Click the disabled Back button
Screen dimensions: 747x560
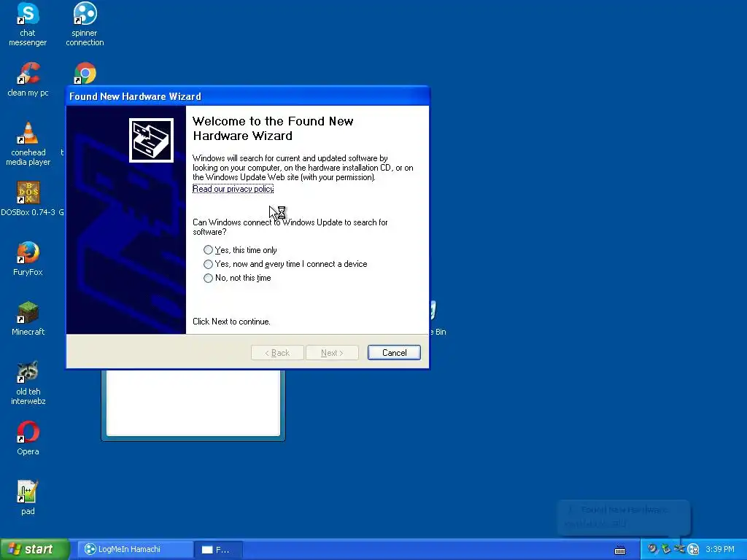coord(277,353)
